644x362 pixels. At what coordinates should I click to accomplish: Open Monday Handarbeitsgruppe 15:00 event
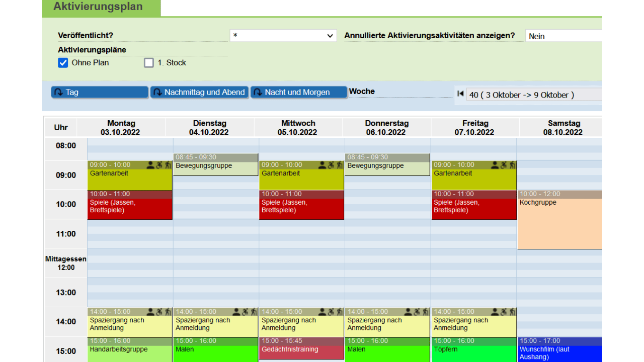pos(130,349)
